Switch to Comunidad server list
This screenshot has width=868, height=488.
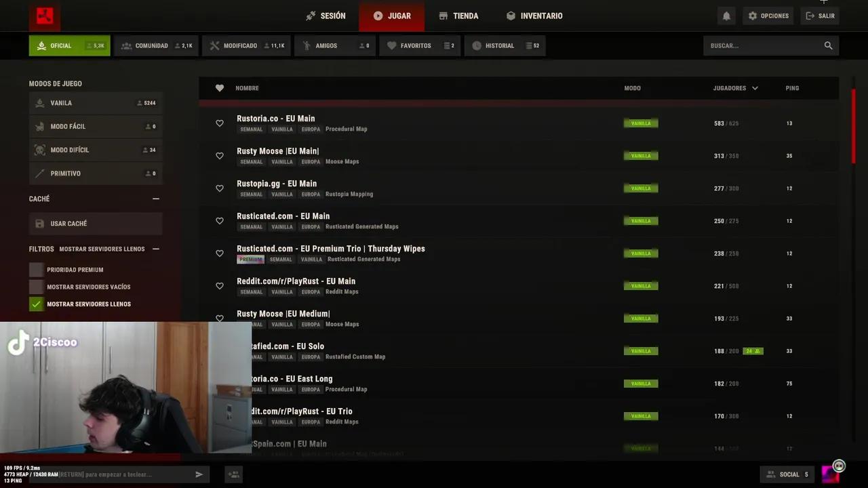pos(156,45)
